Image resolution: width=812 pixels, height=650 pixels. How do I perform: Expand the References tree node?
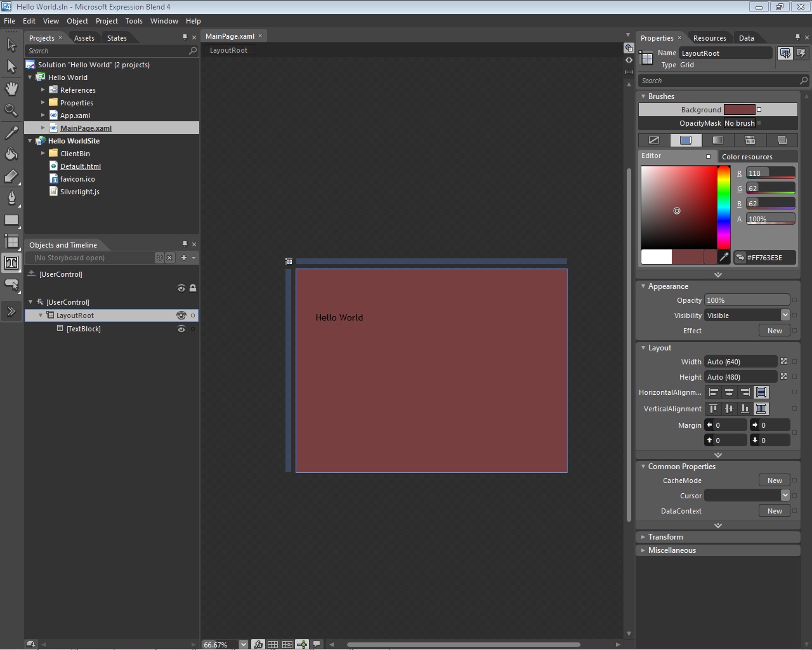click(43, 90)
